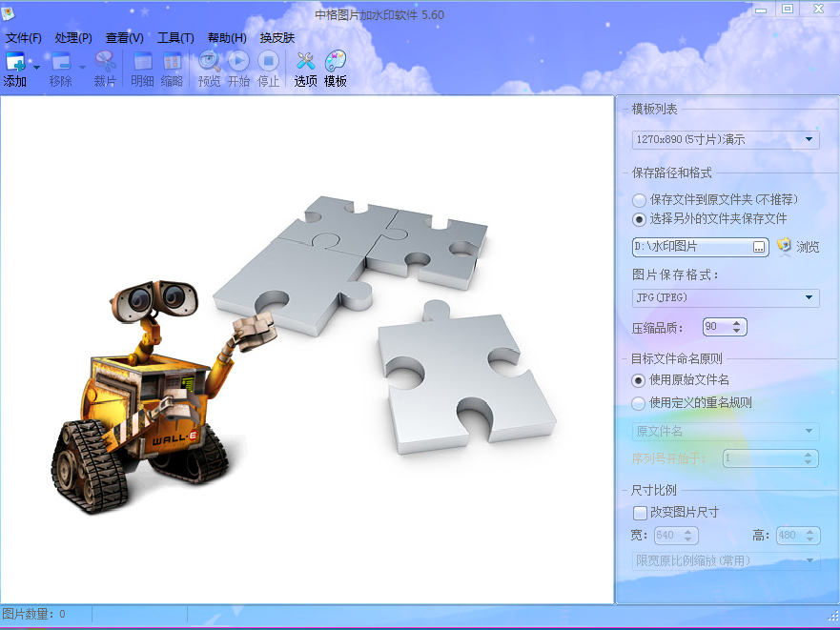Open the 模板 (Template) palette icon
This screenshot has width=840, height=630.
point(336,61)
